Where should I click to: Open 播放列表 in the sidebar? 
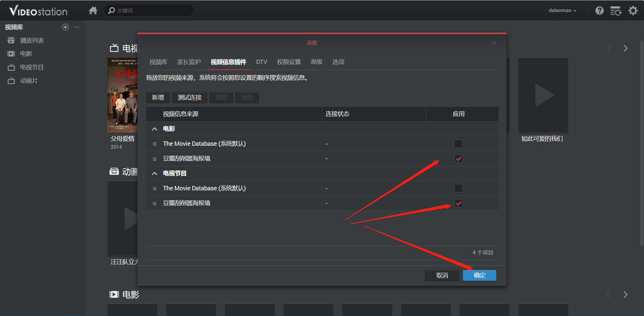pos(32,40)
